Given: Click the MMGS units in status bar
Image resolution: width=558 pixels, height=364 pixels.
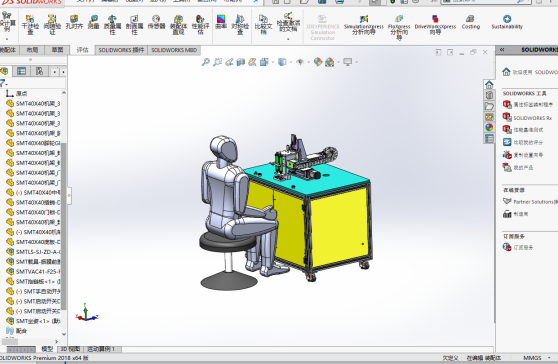Looking at the screenshot, I should [532, 358].
